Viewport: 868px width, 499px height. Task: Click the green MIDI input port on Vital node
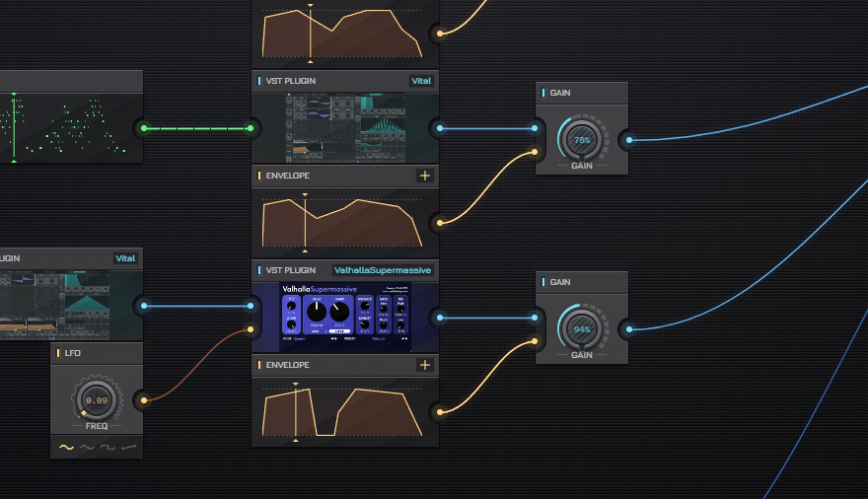click(251, 128)
